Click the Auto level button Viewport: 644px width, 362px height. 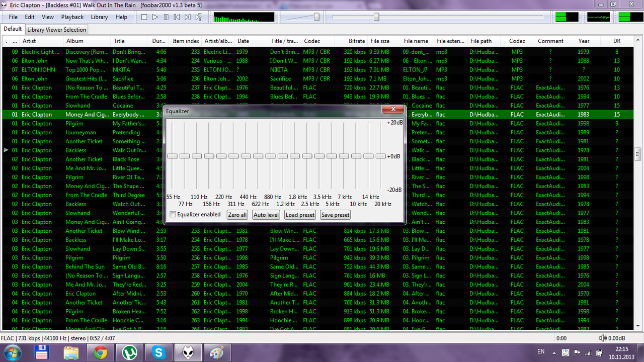tap(266, 215)
